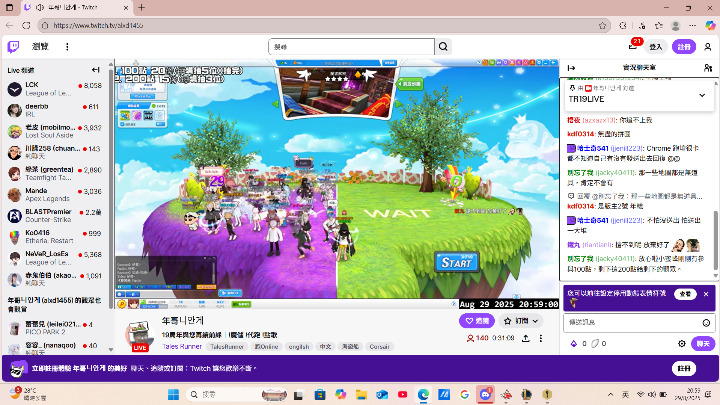Open the user profile avatar menu
720x405 pixels.
pos(708,46)
